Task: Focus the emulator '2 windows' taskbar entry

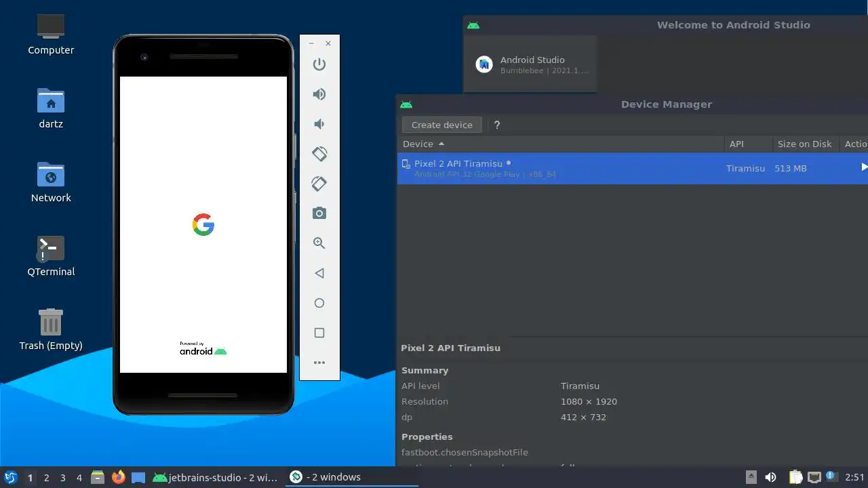Action: click(x=351, y=477)
